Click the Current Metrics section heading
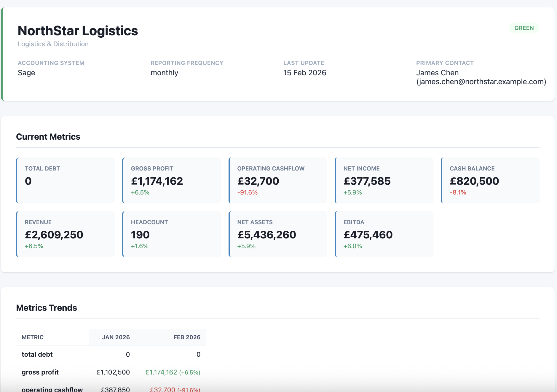 [x=48, y=137]
